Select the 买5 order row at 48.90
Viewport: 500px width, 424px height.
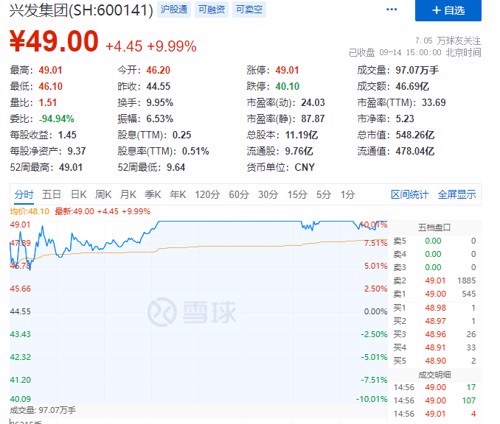(435, 361)
